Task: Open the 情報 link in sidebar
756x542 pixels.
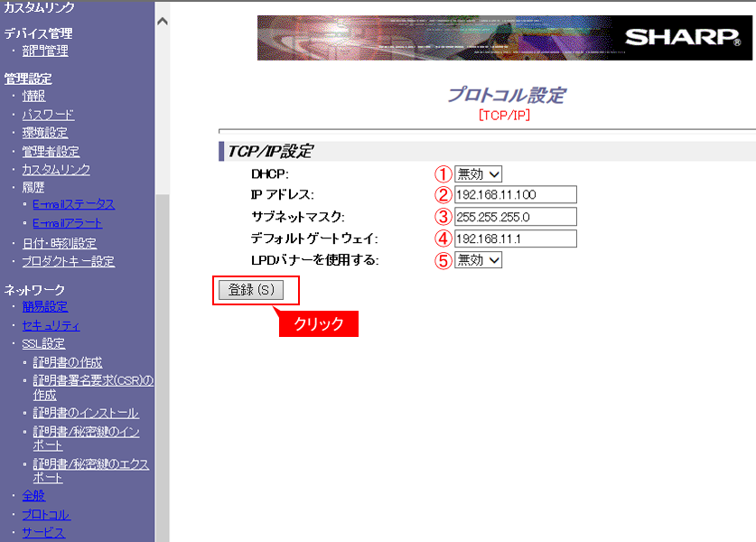Action: click(x=33, y=96)
